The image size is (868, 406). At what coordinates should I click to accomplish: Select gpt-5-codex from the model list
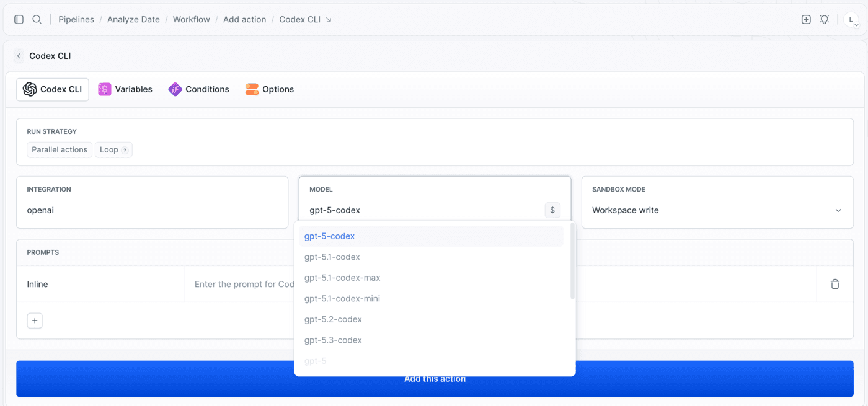431,236
